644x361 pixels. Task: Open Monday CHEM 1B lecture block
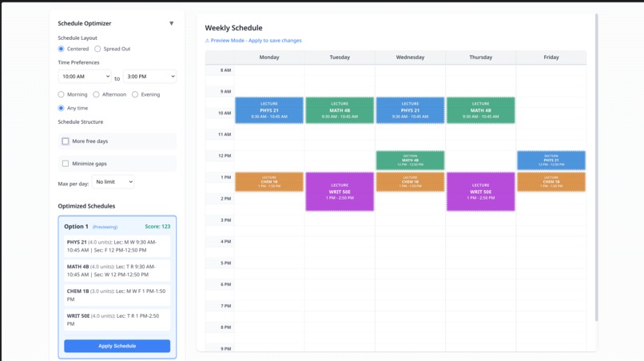tap(269, 182)
